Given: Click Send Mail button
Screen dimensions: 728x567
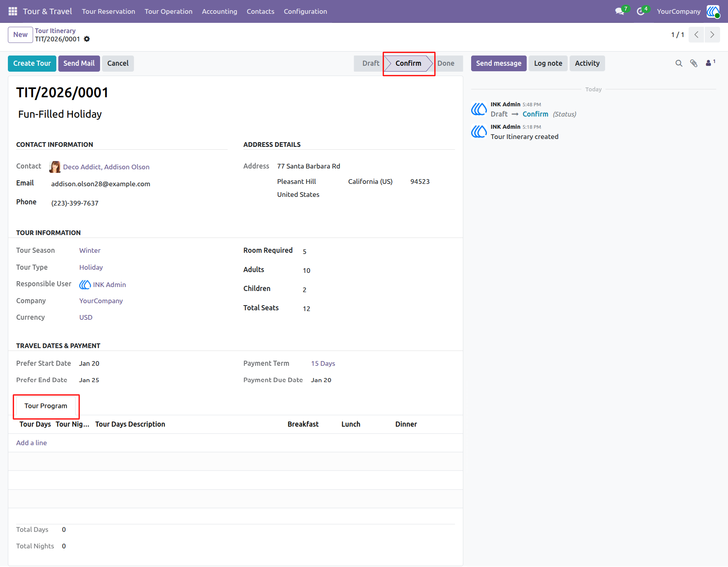Looking at the screenshot, I should tap(79, 63).
